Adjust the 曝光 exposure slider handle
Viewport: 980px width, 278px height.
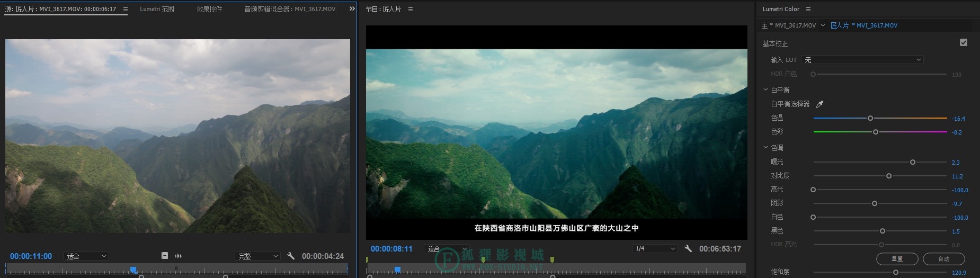[913, 162]
